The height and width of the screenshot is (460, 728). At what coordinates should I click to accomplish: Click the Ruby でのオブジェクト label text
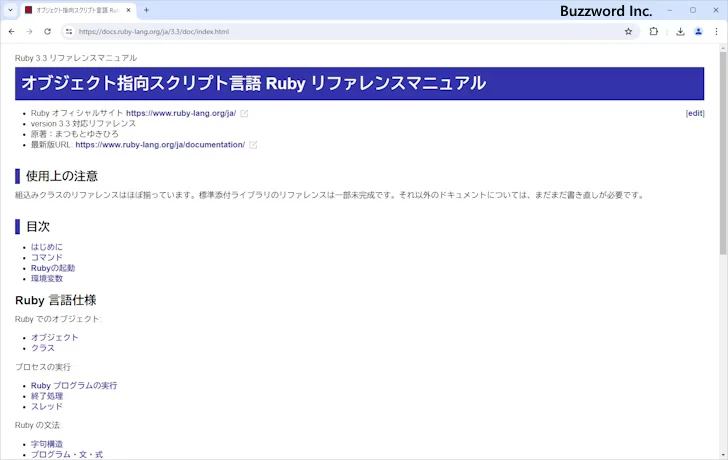[58, 319]
